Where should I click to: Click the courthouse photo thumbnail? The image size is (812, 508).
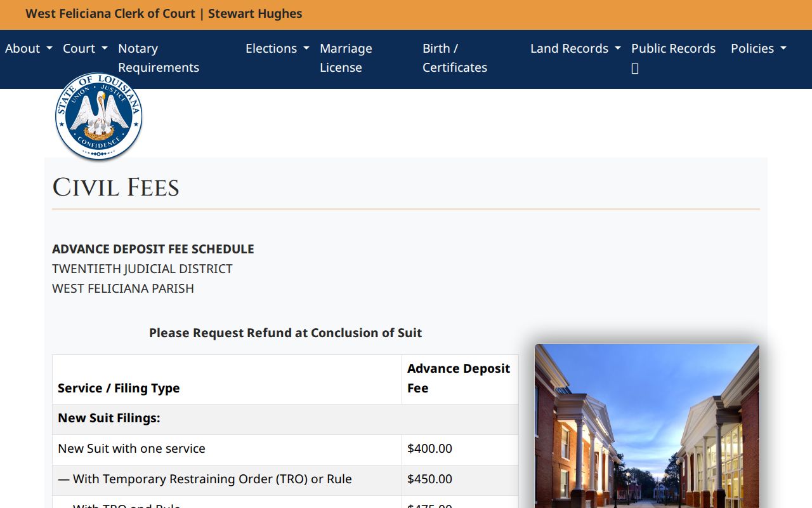[647, 426]
